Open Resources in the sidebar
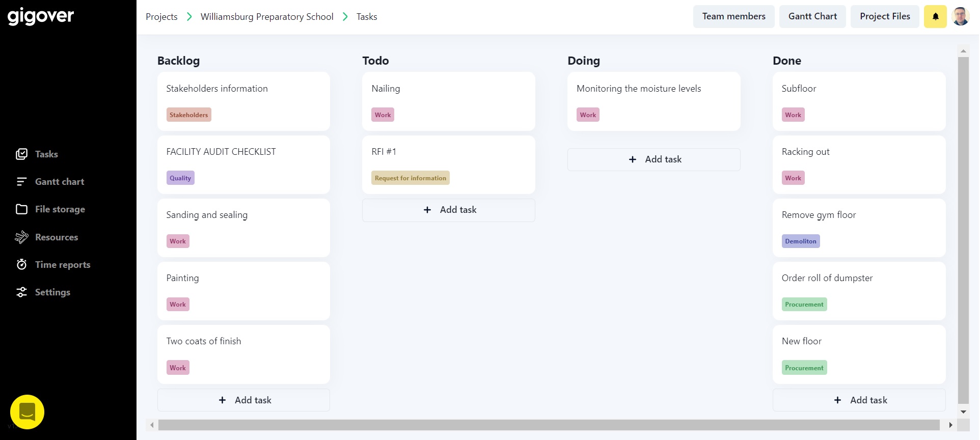This screenshot has width=980, height=440. pos(57,237)
